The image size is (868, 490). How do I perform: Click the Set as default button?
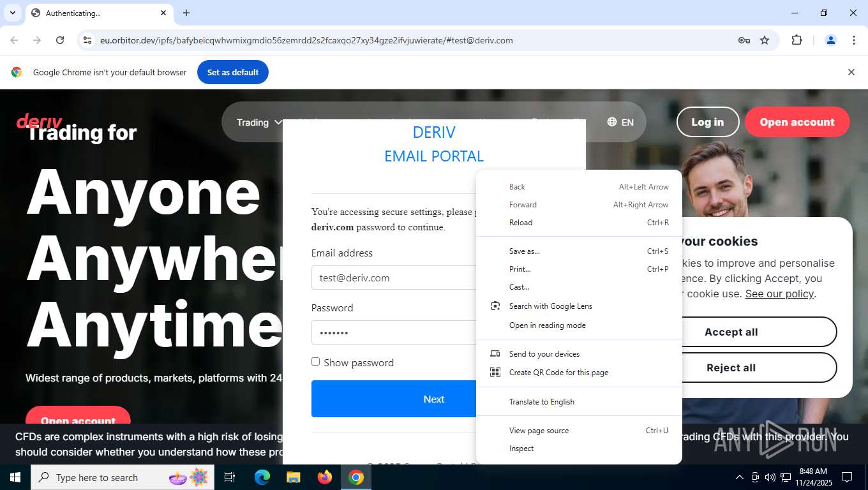click(233, 72)
